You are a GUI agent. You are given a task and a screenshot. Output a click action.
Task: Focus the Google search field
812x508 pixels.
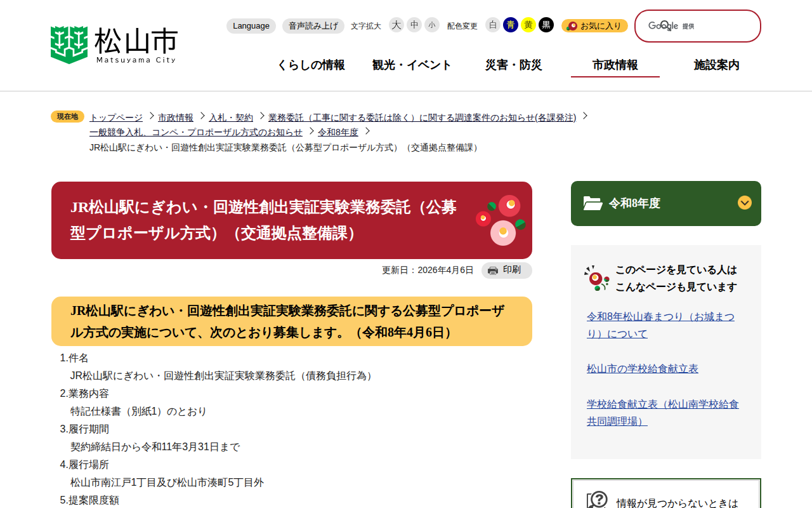[x=698, y=26]
